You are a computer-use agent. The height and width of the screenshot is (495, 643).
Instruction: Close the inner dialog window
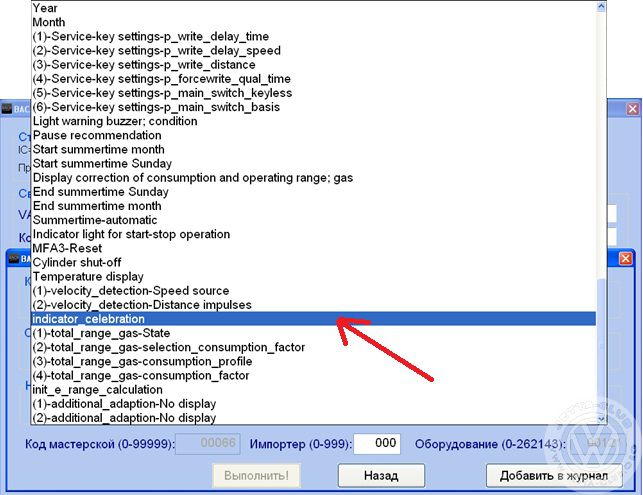[625, 258]
